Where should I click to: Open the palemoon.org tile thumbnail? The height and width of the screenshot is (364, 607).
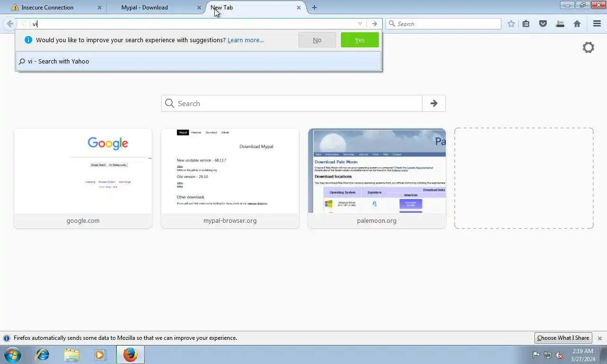click(377, 171)
